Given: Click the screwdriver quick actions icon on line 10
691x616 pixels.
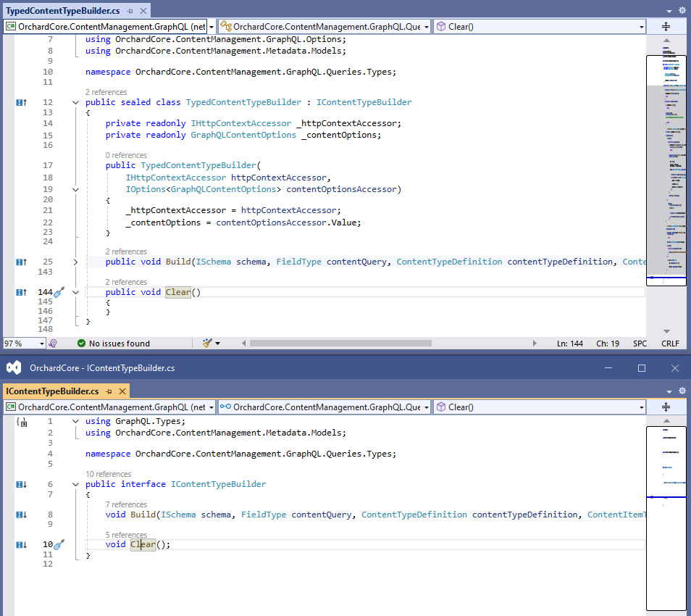Looking at the screenshot, I should click(x=59, y=544).
